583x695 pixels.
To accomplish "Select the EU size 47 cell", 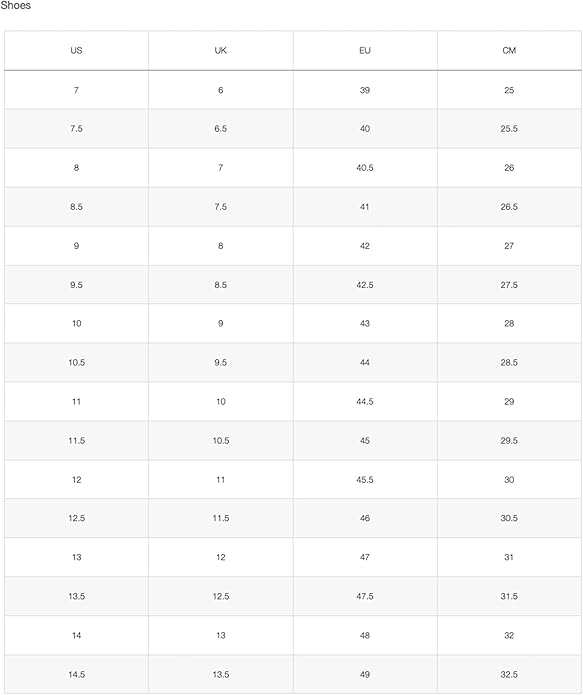I will point(365,557).
